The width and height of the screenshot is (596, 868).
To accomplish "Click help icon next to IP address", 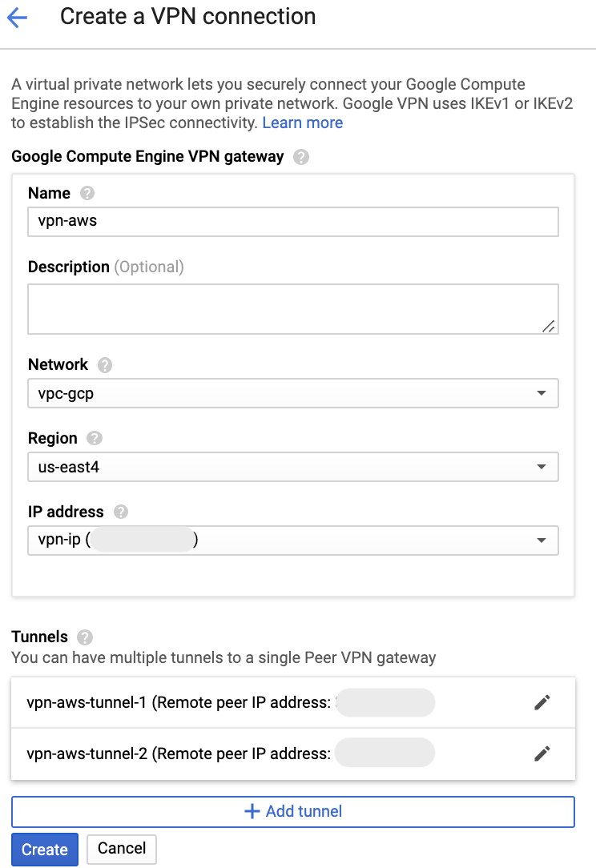I will [121, 512].
